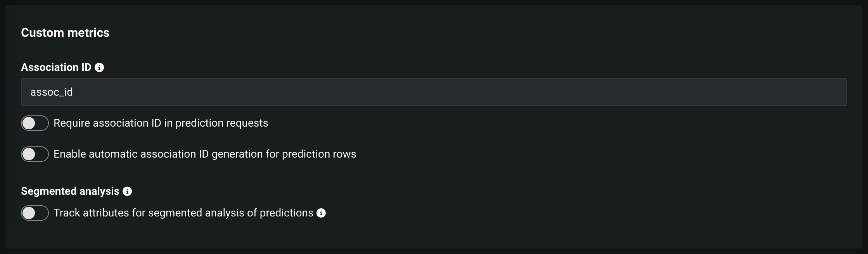Open the Segmented analysis info tooltip icon
The width and height of the screenshot is (868, 254).
click(x=127, y=191)
